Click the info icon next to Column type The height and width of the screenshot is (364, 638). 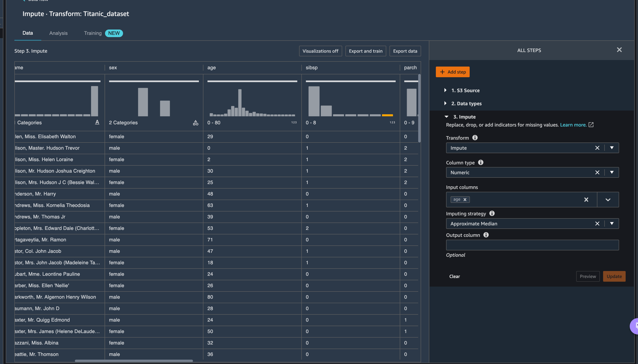point(480,163)
